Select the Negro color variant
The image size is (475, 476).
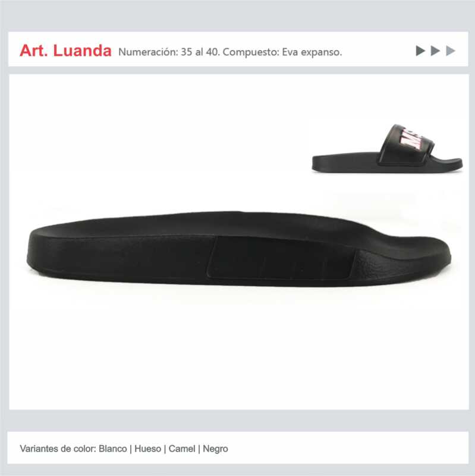215,449
